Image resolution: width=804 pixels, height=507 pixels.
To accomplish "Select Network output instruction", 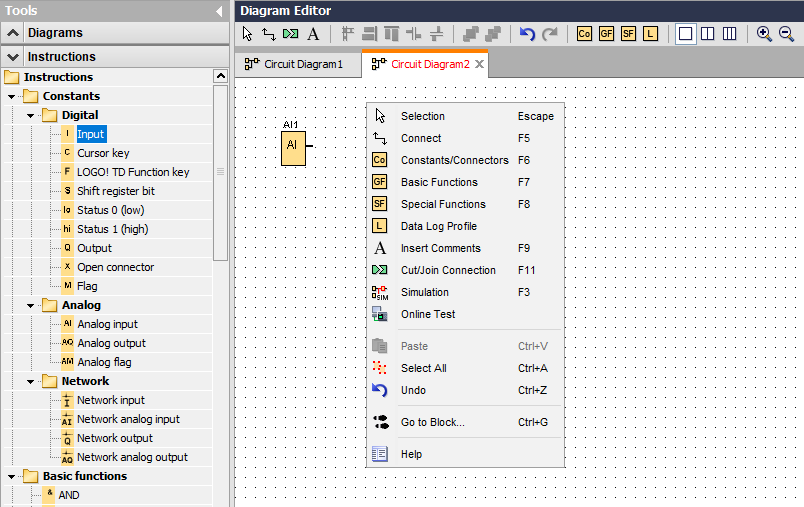I will point(115,438).
